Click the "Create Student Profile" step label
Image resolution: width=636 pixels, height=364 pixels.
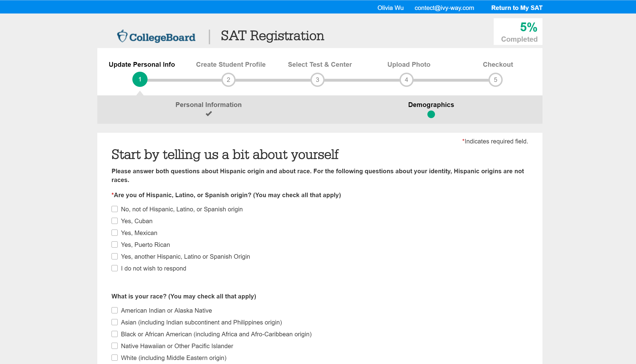tap(231, 65)
